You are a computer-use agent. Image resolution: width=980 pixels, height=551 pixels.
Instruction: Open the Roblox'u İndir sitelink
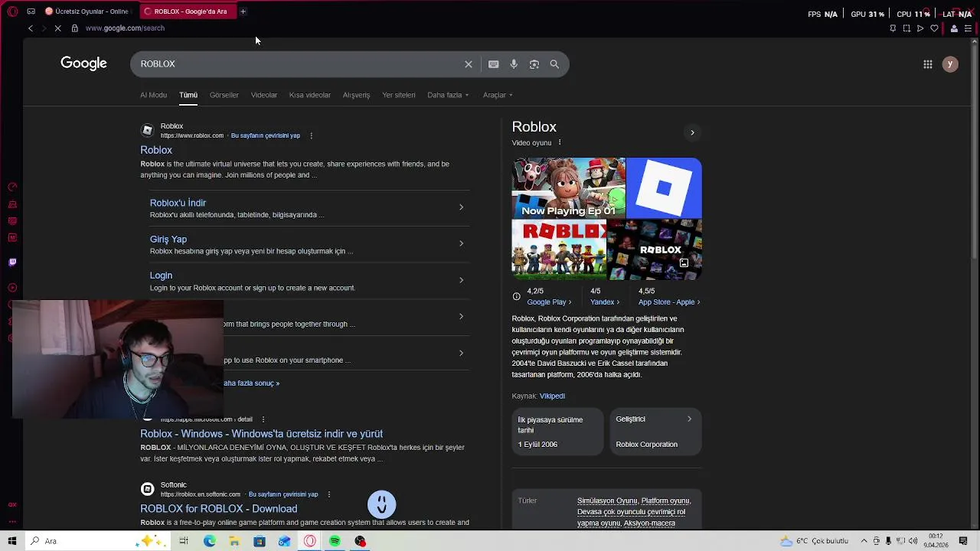point(178,203)
